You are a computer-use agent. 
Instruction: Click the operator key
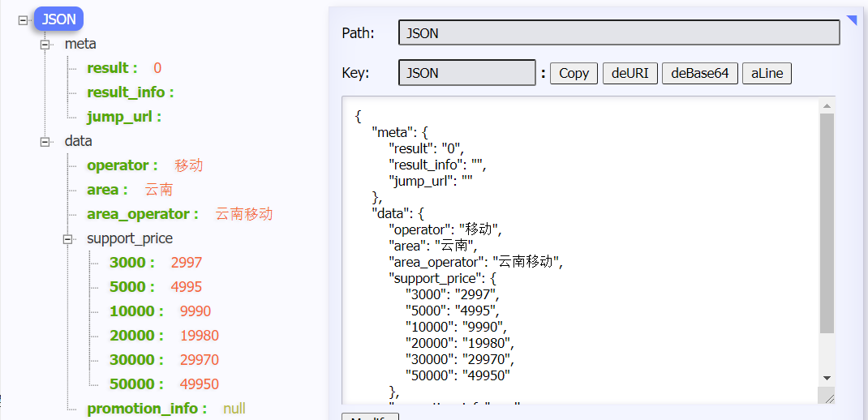coord(122,165)
